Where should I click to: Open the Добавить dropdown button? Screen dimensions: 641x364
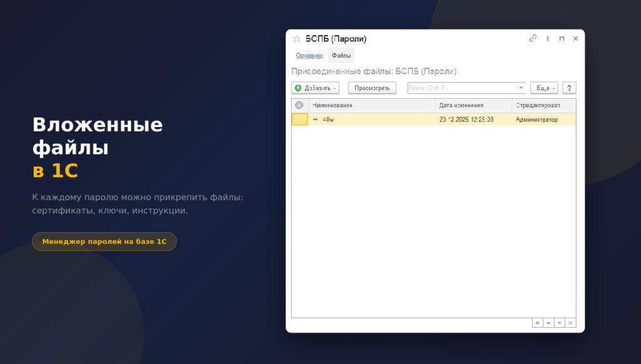point(315,88)
